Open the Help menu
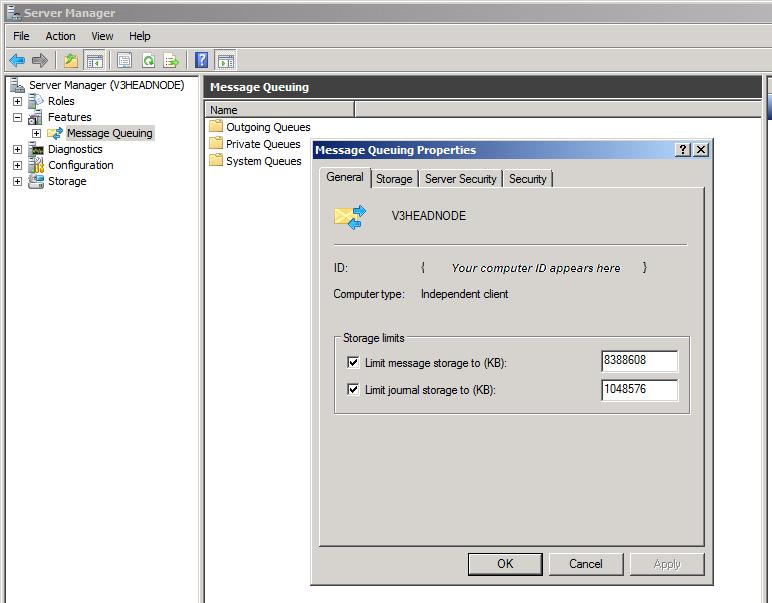The width and height of the screenshot is (772, 603). (139, 36)
